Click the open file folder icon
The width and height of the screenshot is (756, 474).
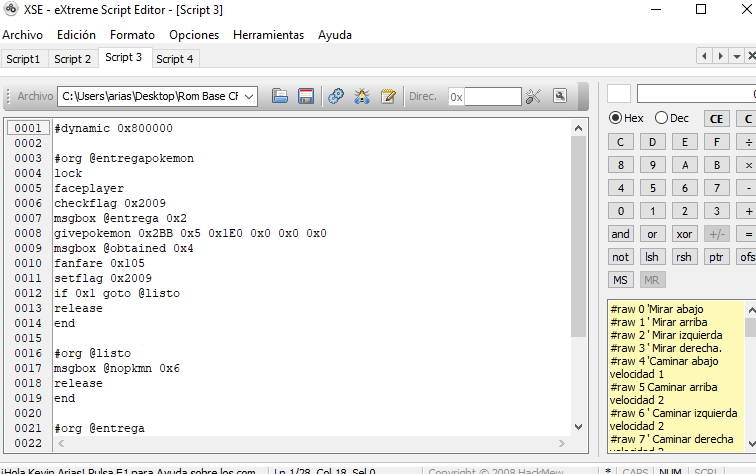click(280, 96)
